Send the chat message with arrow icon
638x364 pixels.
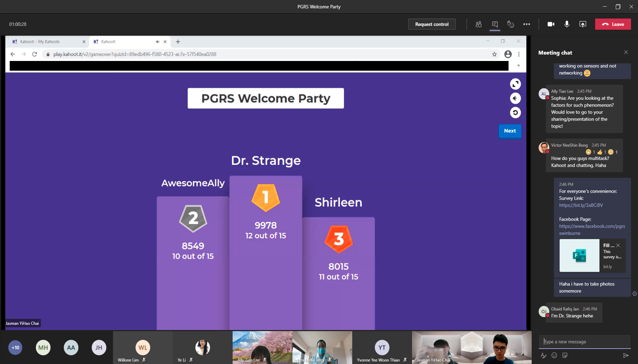tap(626, 355)
